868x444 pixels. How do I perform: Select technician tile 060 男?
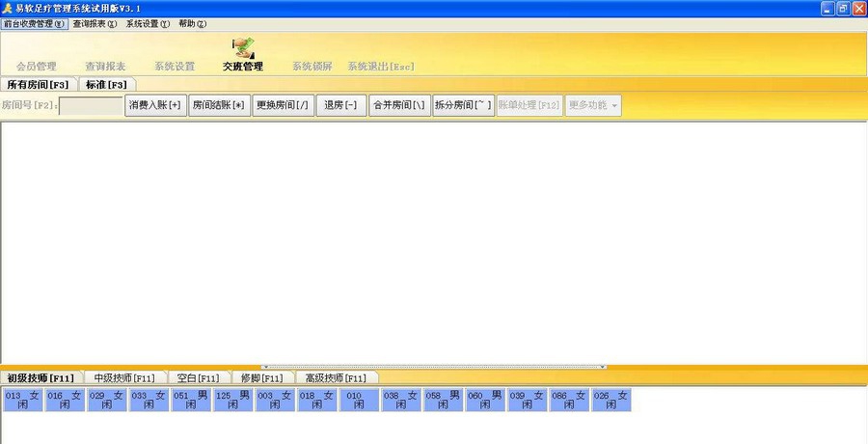tap(486, 400)
